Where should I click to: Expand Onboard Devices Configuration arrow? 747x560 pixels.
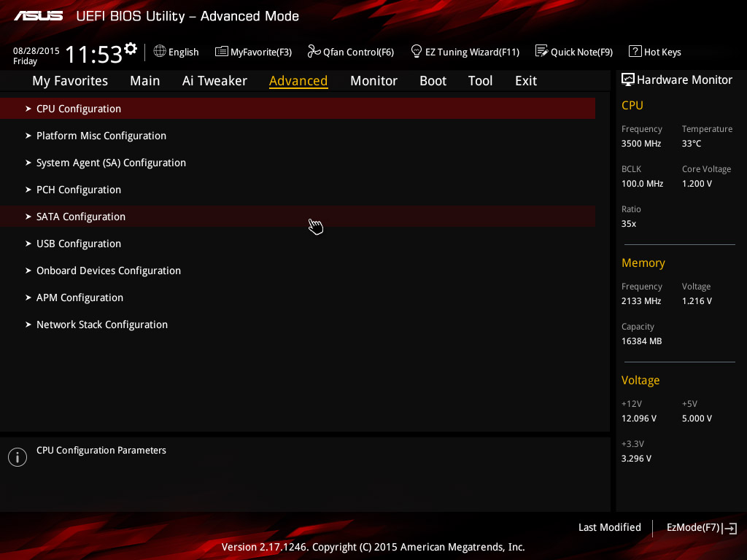point(28,271)
